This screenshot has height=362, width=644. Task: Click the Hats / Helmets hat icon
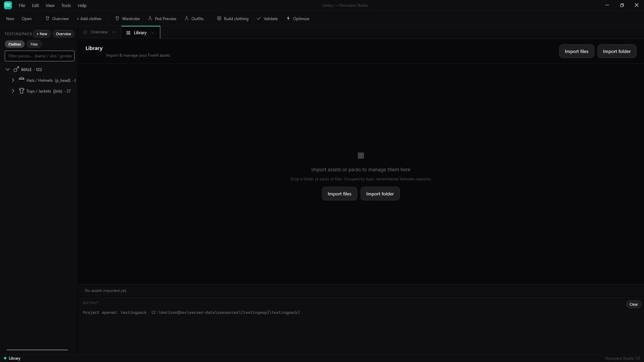point(21,79)
